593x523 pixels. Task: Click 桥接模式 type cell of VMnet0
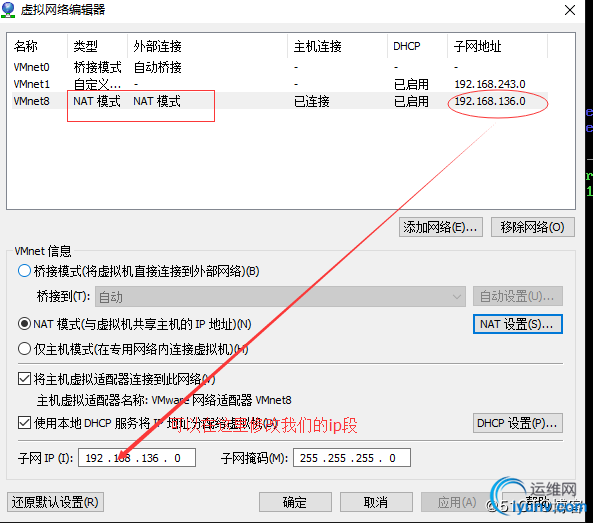point(98,67)
